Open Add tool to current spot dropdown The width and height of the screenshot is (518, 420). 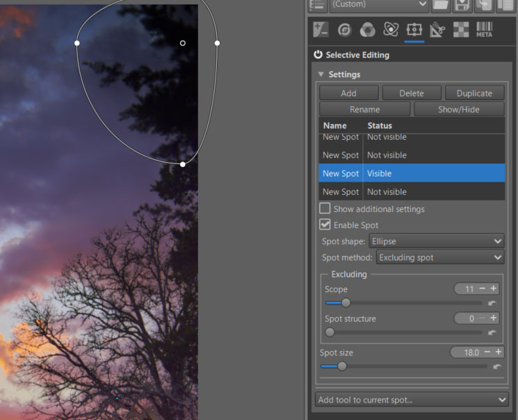tap(413, 400)
